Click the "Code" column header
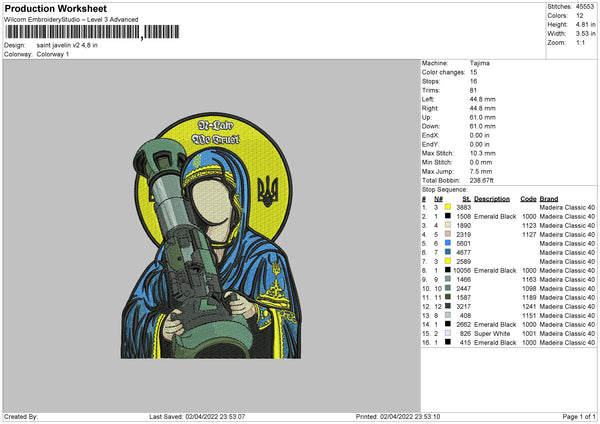 coord(528,199)
